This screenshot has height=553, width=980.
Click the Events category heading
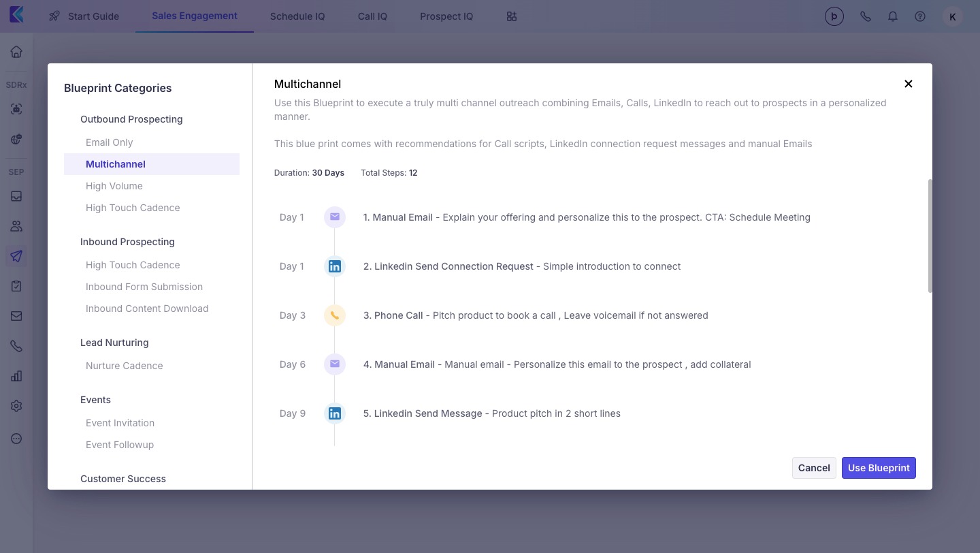click(95, 400)
